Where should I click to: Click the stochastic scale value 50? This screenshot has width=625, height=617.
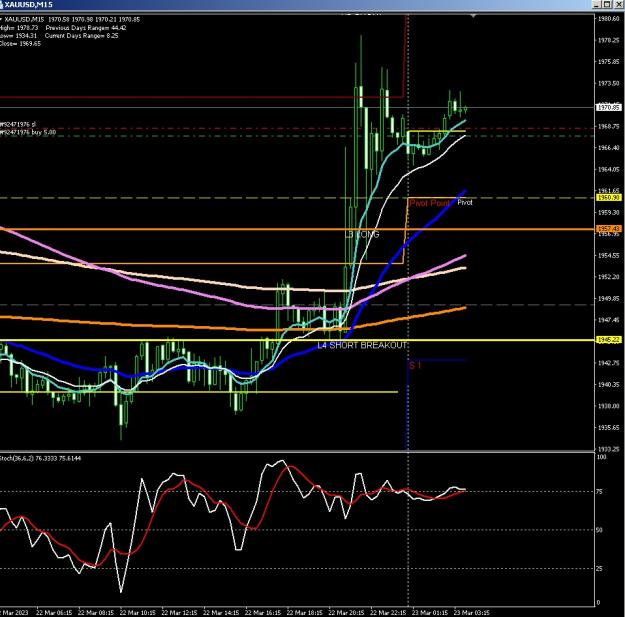[599, 530]
